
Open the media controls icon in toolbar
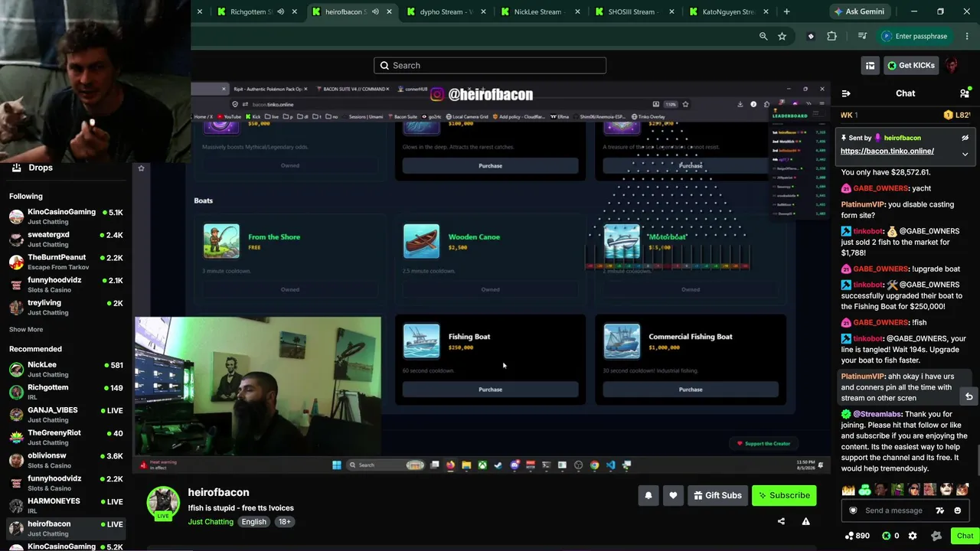pos(862,36)
